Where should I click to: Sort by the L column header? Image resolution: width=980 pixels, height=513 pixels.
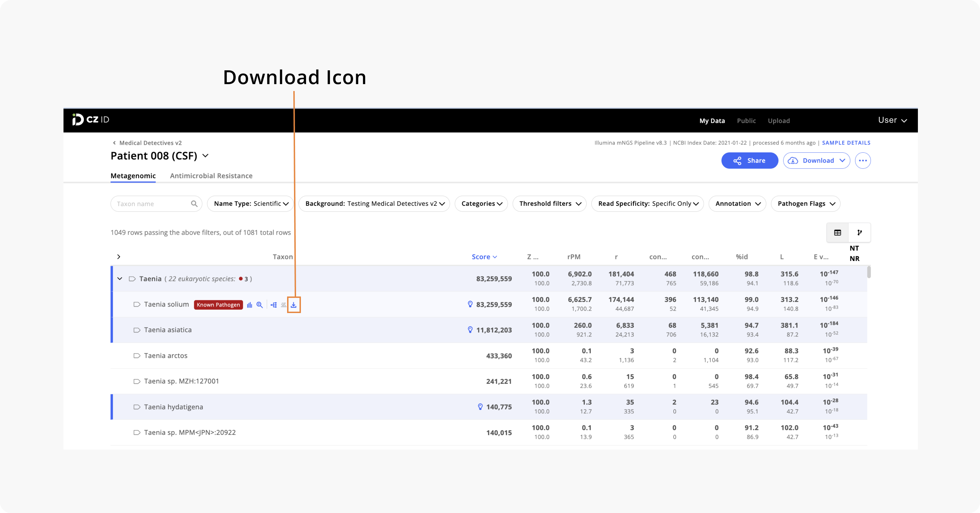782,257
